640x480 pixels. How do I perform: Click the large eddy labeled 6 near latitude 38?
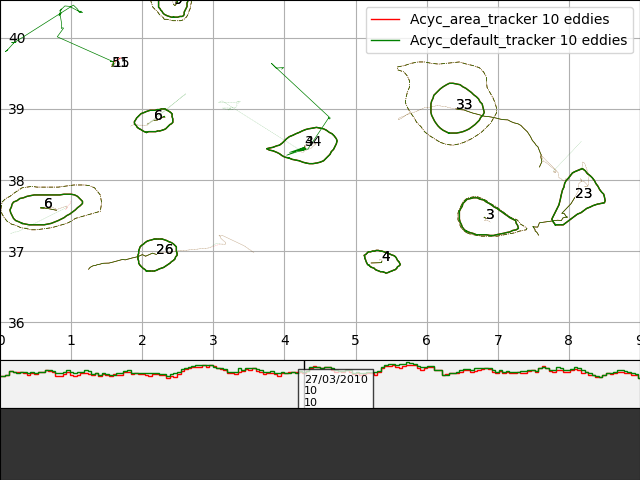click(x=46, y=209)
